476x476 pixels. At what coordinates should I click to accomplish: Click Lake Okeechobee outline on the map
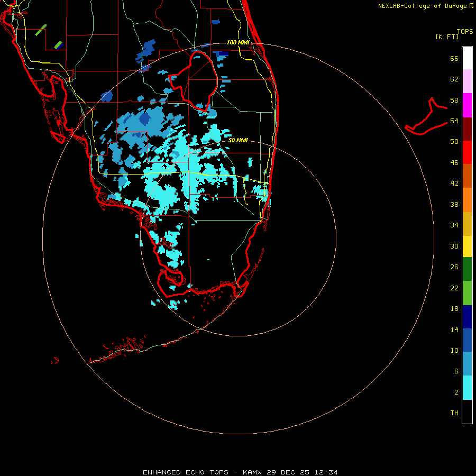pos(193,81)
